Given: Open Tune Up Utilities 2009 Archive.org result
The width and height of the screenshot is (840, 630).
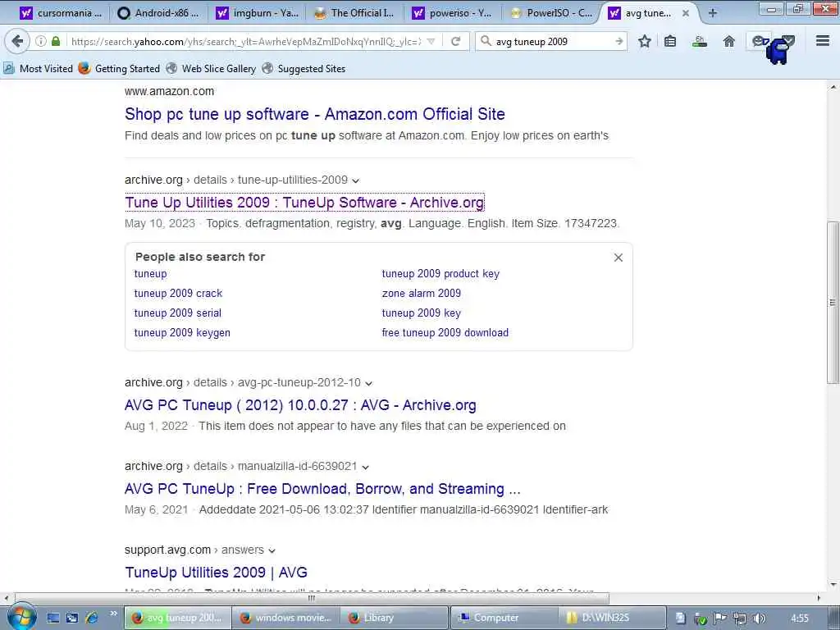Looking at the screenshot, I should tap(304, 203).
